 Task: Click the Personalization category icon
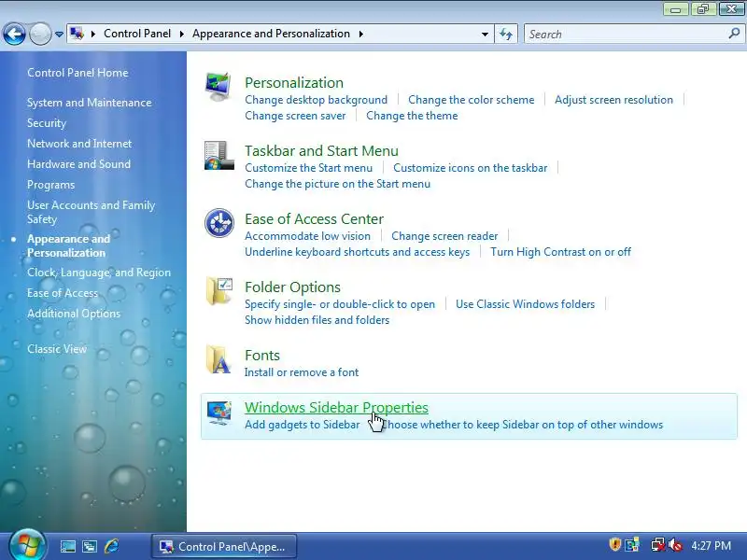[218, 87]
